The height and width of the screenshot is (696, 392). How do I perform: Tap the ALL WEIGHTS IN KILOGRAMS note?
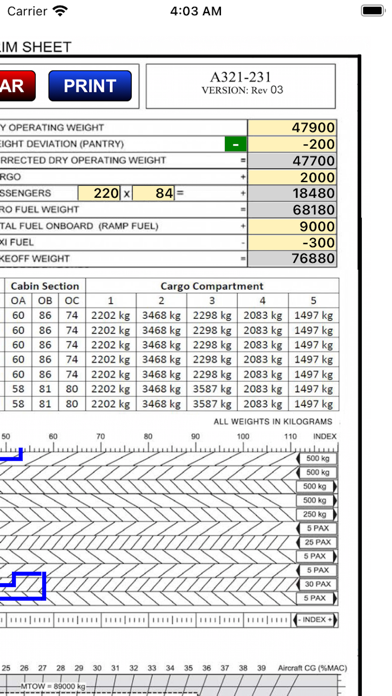tap(273, 422)
